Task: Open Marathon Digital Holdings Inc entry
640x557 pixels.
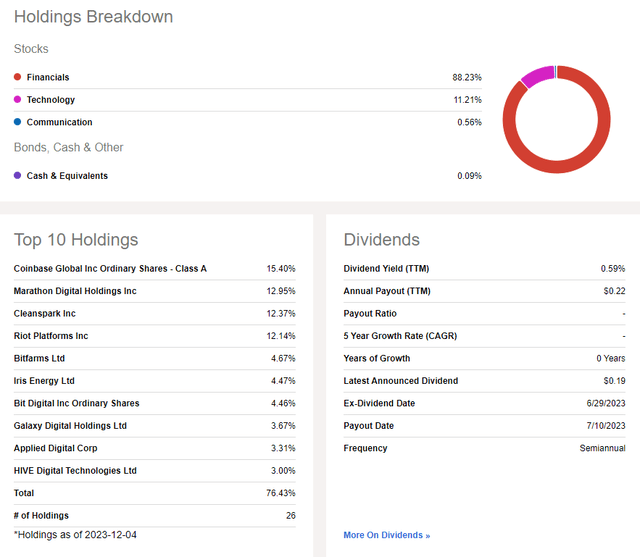Action: coord(75,291)
